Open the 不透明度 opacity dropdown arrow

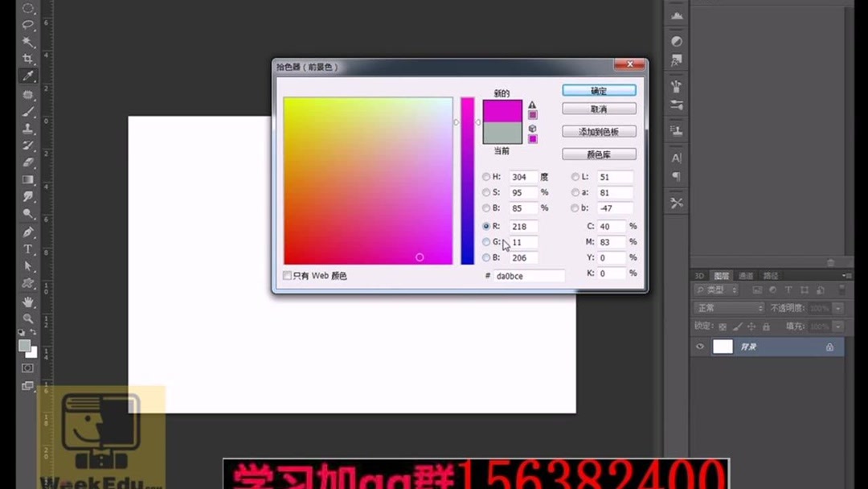[x=838, y=307]
